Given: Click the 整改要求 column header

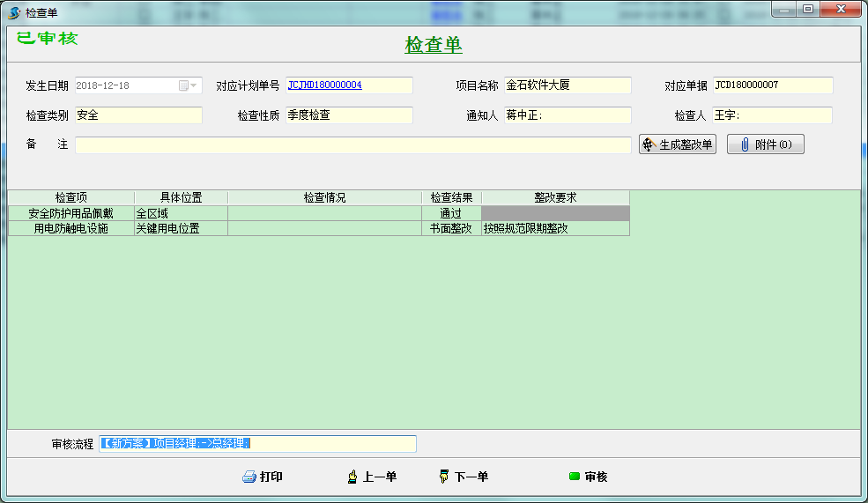Looking at the screenshot, I should click(x=556, y=197).
